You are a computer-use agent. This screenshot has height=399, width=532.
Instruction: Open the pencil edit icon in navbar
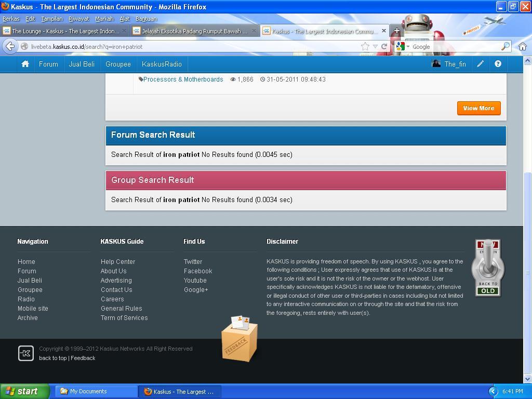point(481,64)
